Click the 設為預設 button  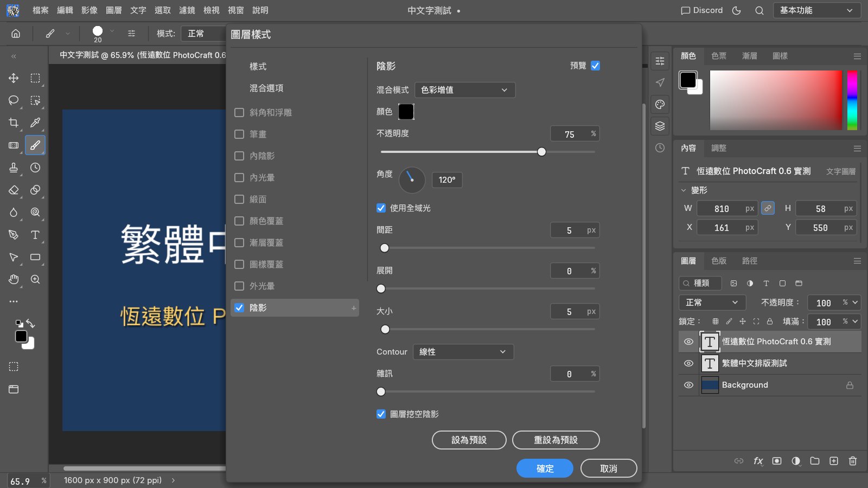coord(469,440)
